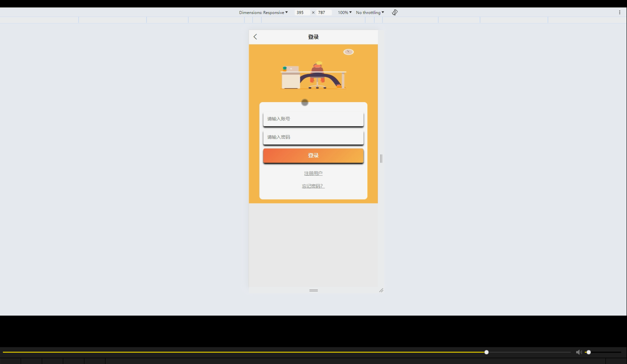Open the 忘记密码? forgot password link
627x364 pixels.
(313, 186)
